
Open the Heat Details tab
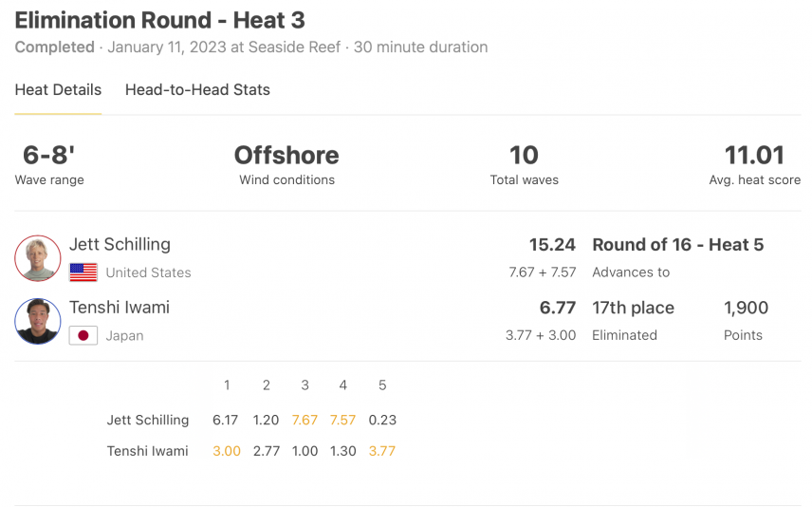pos(58,89)
